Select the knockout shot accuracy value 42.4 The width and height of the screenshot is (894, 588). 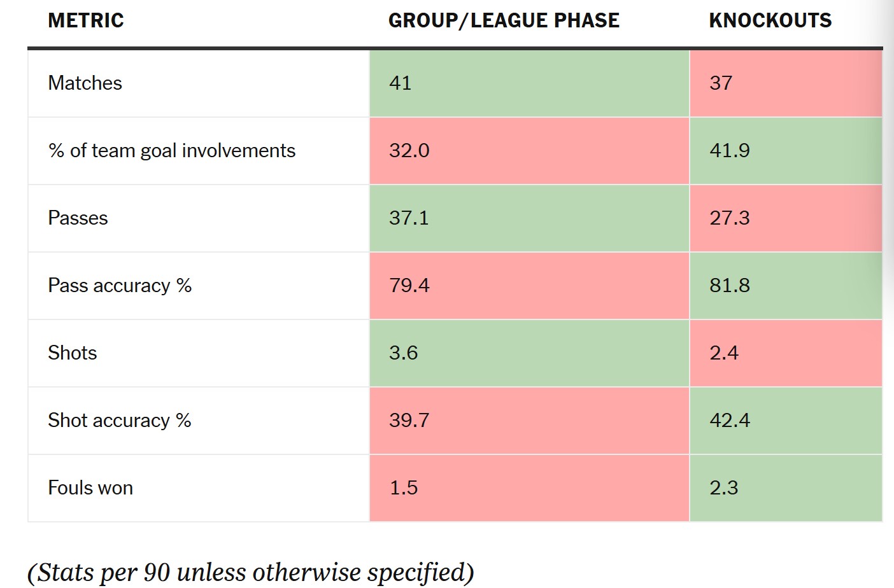[x=730, y=420]
